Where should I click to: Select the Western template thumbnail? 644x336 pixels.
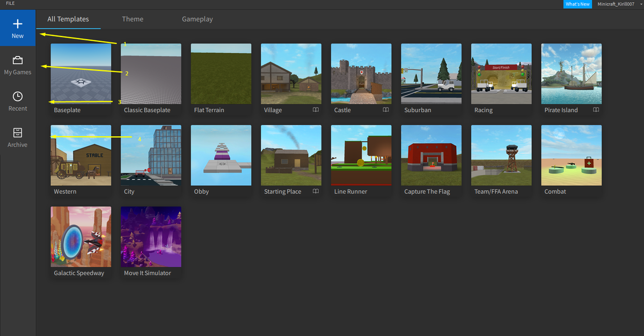coord(81,155)
